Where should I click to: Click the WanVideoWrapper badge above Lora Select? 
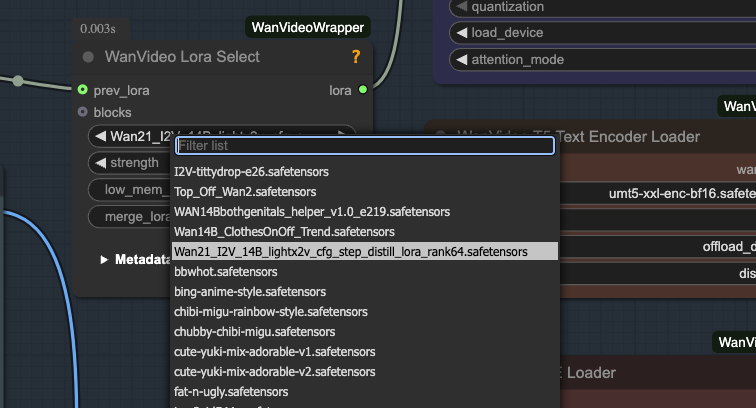308,27
